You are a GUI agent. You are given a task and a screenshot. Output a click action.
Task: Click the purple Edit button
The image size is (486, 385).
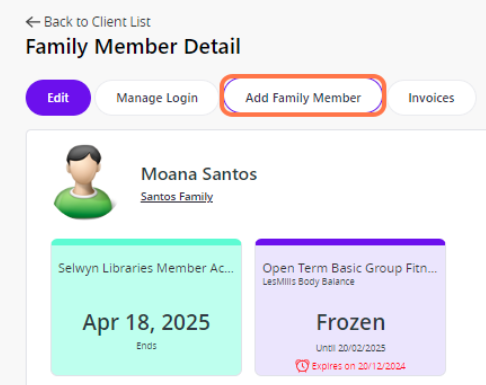tap(58, 98)
